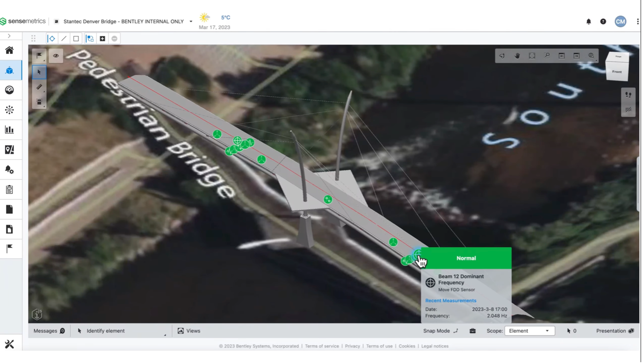
Task: Open the Stantec Denver Bridge project dropdown
Action: (x=191, y=21)
